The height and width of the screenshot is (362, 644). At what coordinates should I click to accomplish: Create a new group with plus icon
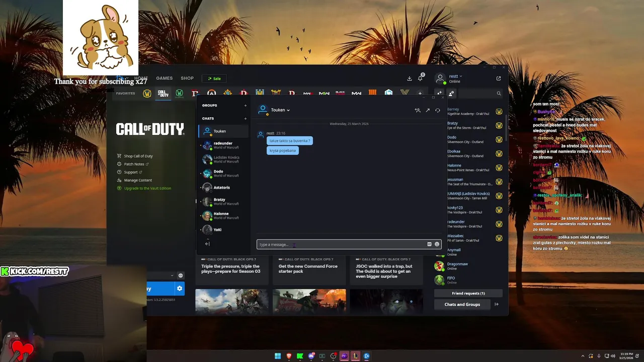click(246, 106)
